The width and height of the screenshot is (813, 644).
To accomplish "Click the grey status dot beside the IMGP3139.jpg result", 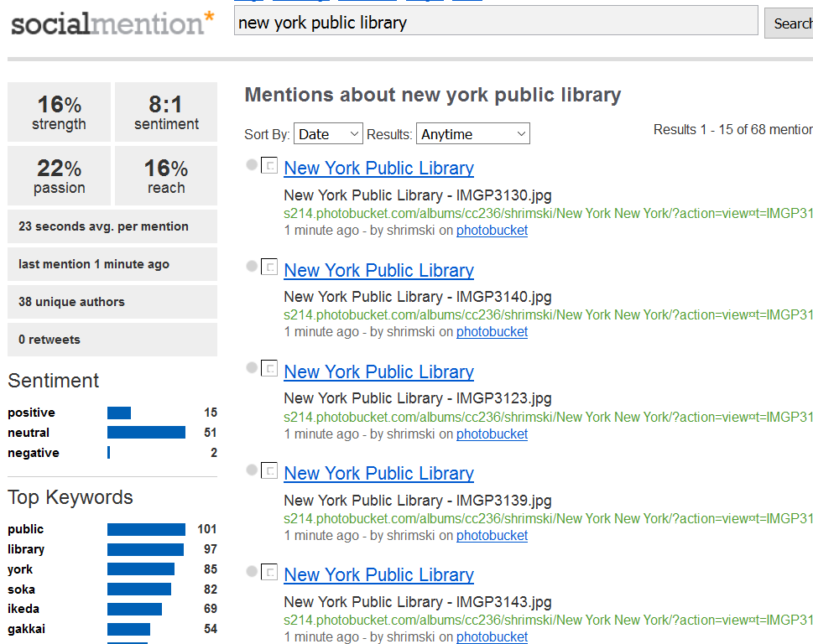I will (252, 470).
